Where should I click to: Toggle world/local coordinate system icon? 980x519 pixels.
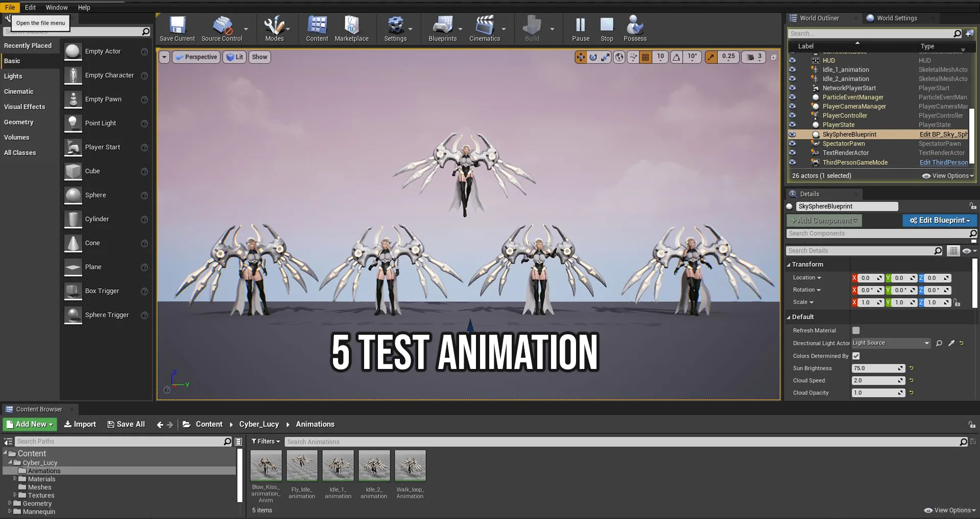click(x=619, y=57)
